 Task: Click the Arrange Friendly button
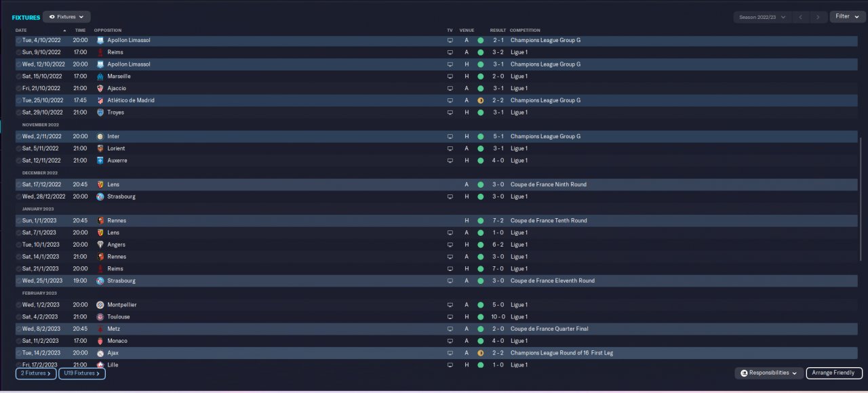tap(834, 373)
